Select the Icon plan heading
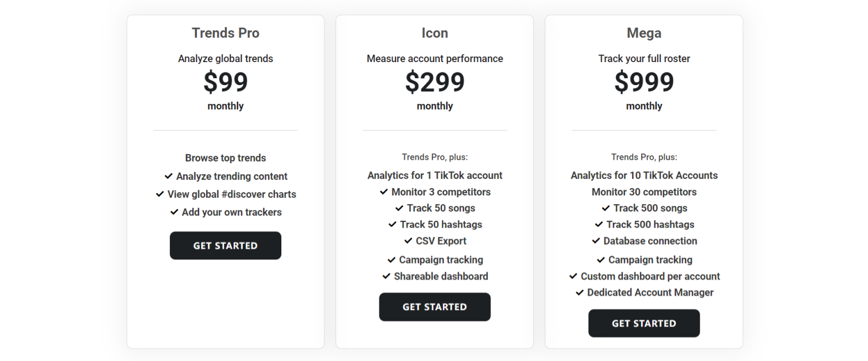The height and width of the screenshot is (361, 868). click(x=435, y=33)
